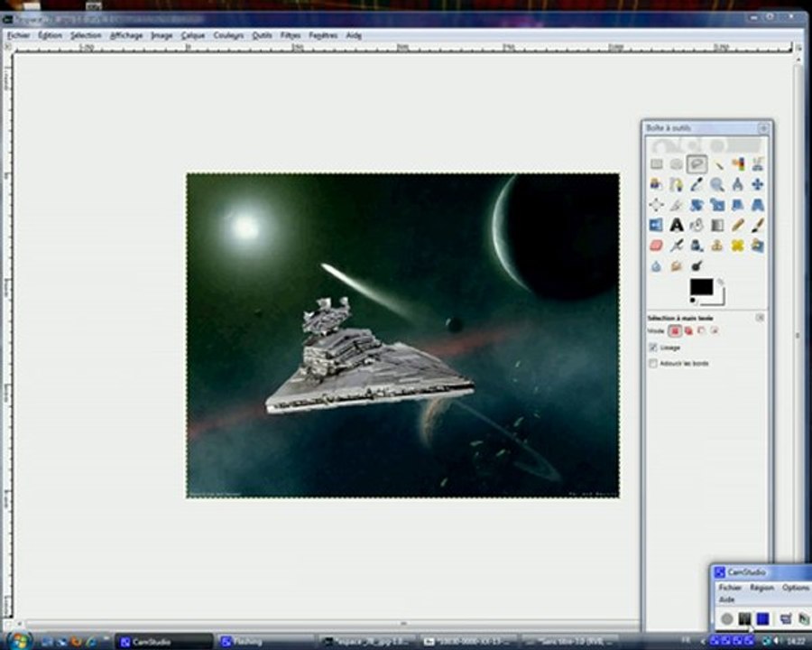
Task: Toggle quick mask at canvas bottom-left corner
Action: pos(8,624)
